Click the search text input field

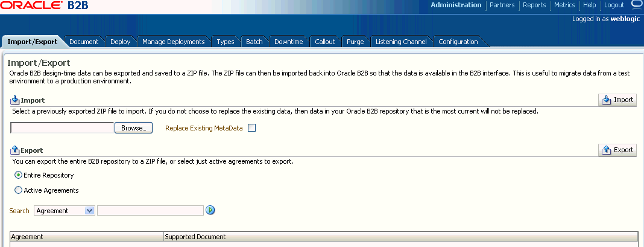pos(150,210)
